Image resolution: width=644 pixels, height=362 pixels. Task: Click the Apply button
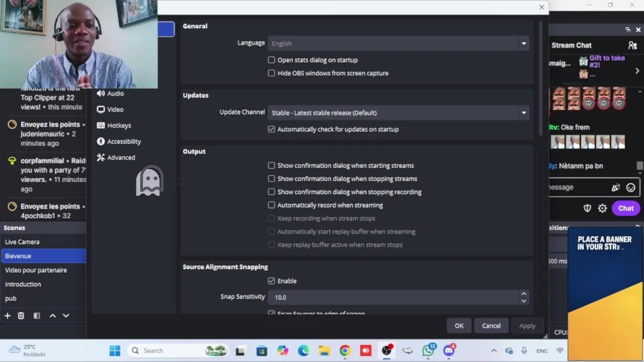coord(527,326)
